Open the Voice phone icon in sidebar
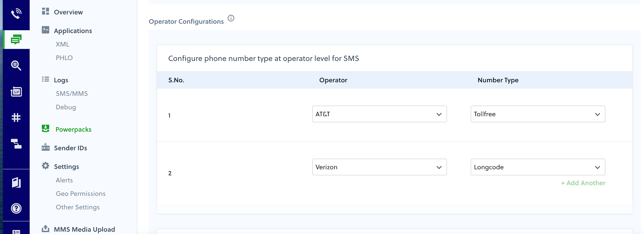 [16, 14]
